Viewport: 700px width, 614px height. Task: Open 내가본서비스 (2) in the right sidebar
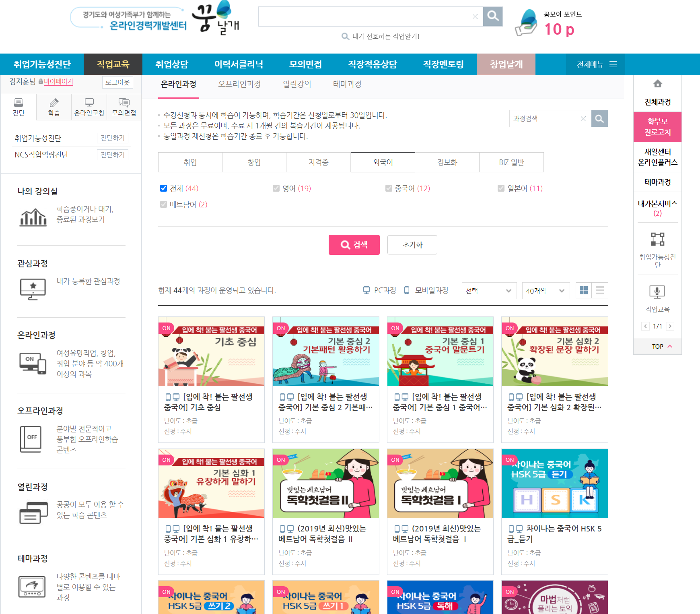pos(657,208)
